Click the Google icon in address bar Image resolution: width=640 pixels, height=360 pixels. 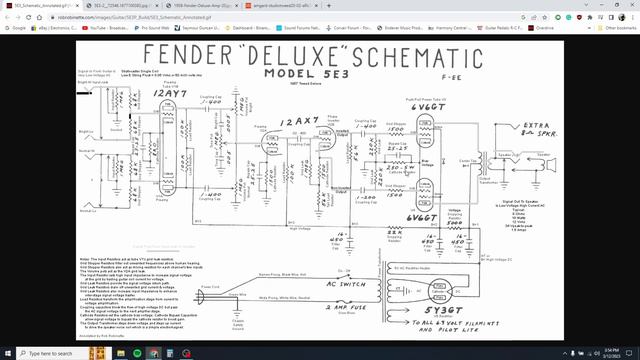coord(524,18)
